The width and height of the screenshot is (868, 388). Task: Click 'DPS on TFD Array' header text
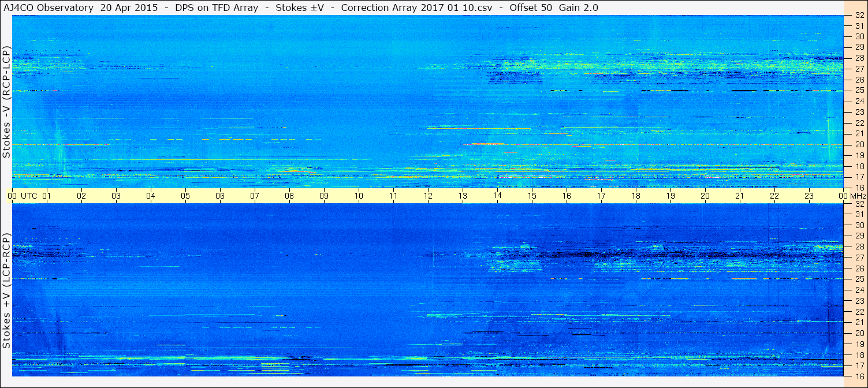pyautogui.click(x=216, y=8)
